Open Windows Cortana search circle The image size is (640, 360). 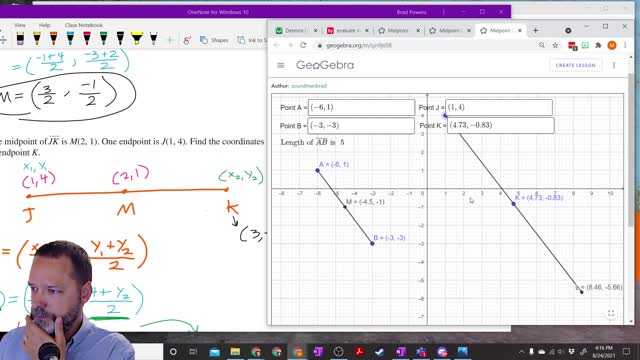pos(173,351)
